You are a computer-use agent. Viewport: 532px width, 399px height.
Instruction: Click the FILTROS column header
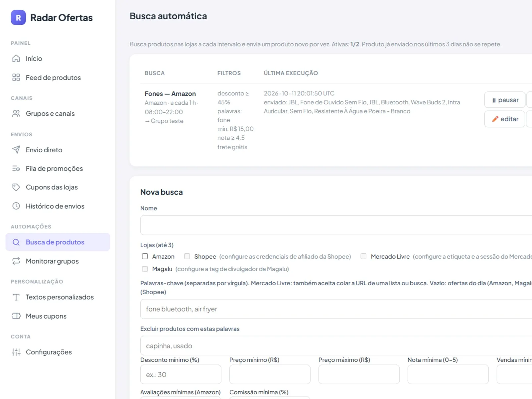tap(229, 73)
